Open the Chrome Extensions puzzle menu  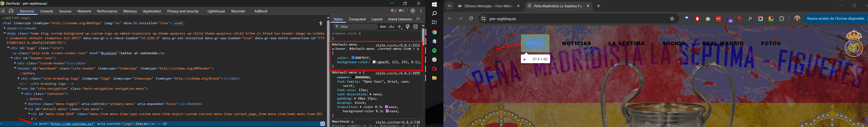[782, 19]
